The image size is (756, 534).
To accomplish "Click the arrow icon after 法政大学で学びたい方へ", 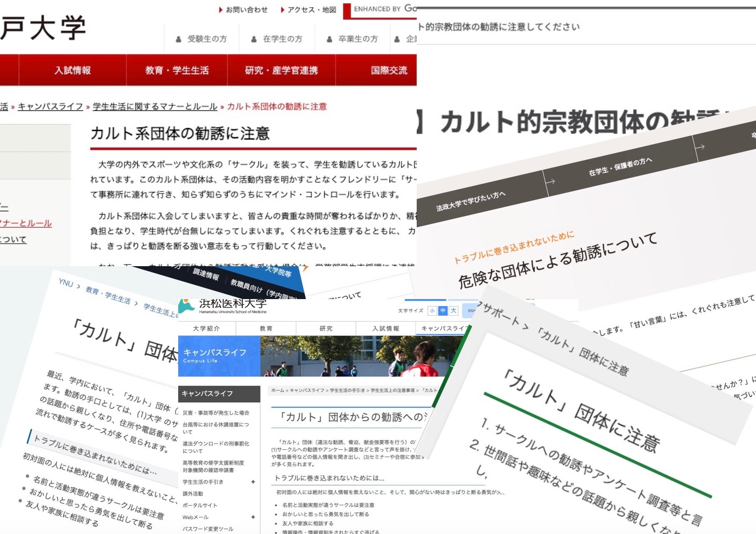I will [550, 181].
